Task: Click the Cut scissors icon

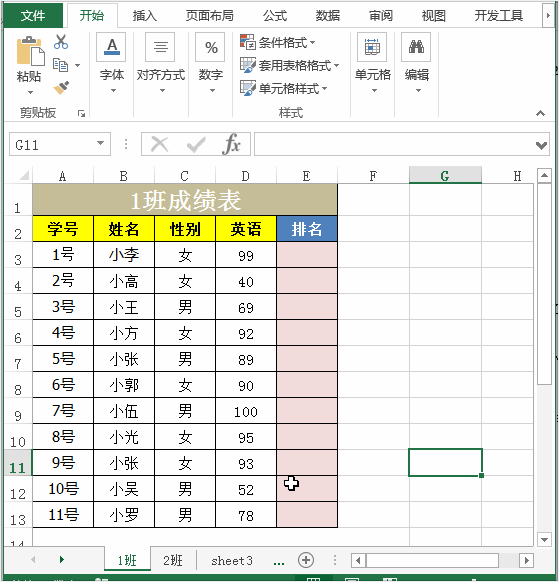Action: click(x=61, y=42)
